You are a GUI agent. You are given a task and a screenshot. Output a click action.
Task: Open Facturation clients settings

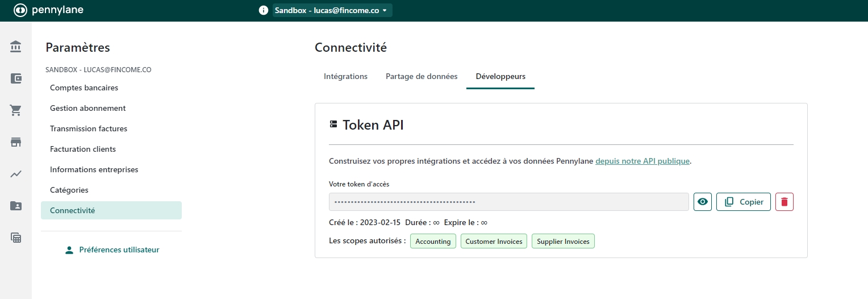coord(83,149)
